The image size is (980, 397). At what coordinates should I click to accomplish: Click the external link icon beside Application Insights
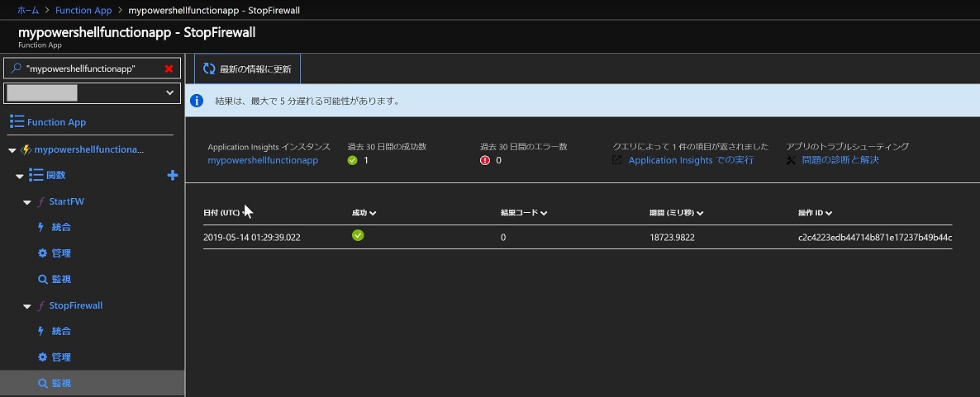(617, 160)
